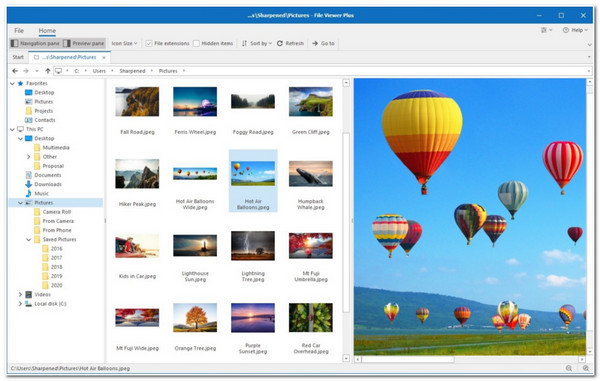
Task: Select the Green Cliff.jpeg thumbnail
Action: 310,101
